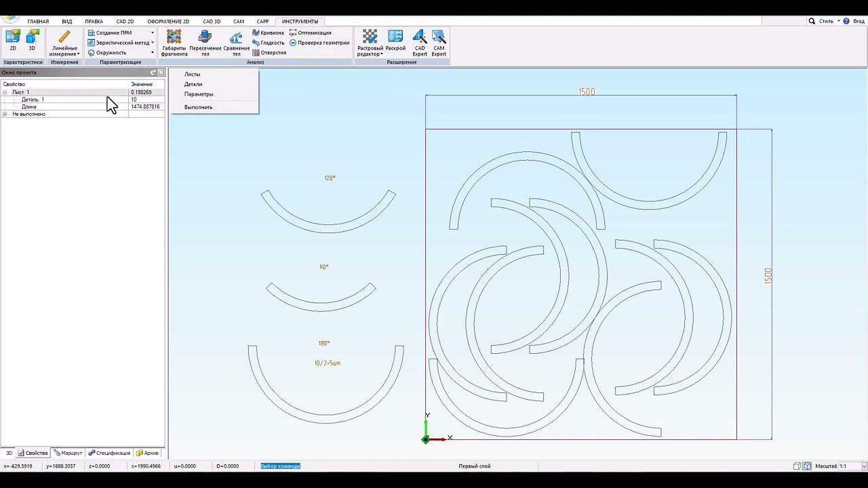Select the Линейные измерения ruler tool
This screenshot has width=868, height=488.
[64, 42]
